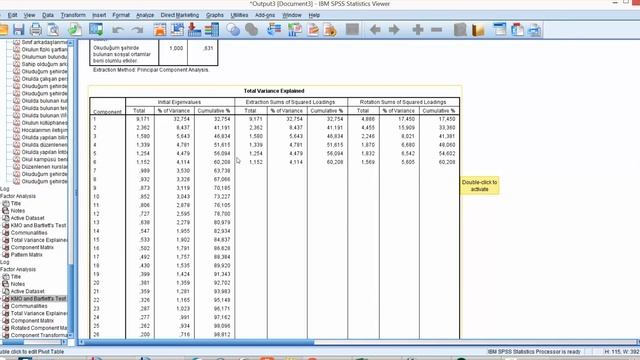Click 'Extraction Sums of Squared Loadings' header

[291, 102]
